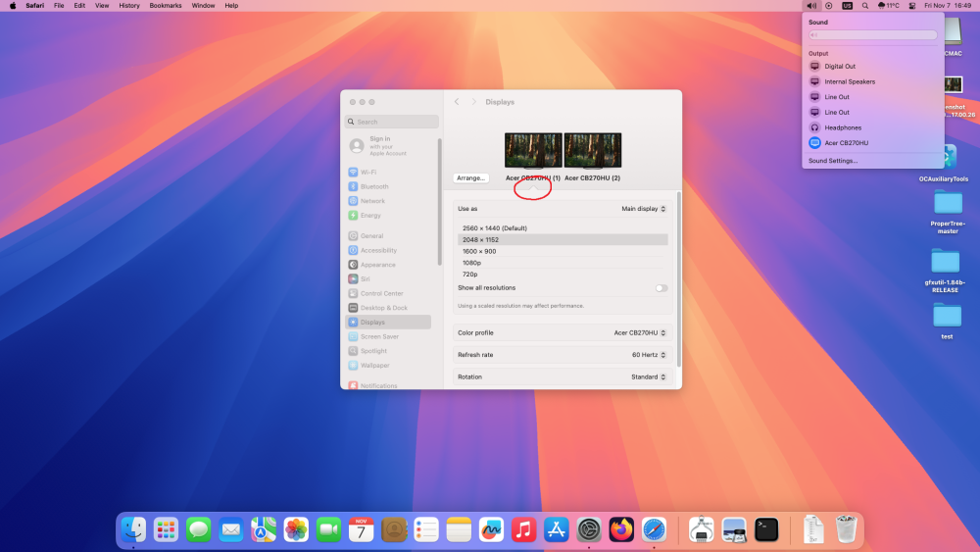Open Sound Settings... from the sound menu
980x552 pixels.
coord(832,161)
